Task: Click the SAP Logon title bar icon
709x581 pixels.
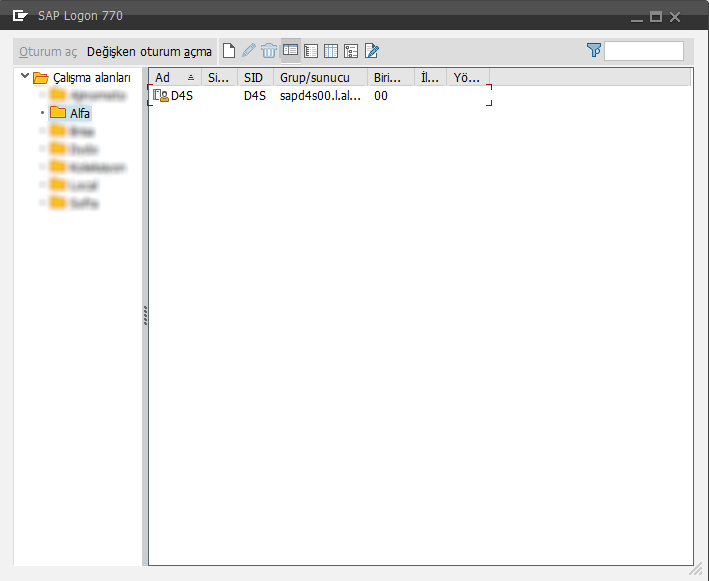Action: [x=20, y=16]
